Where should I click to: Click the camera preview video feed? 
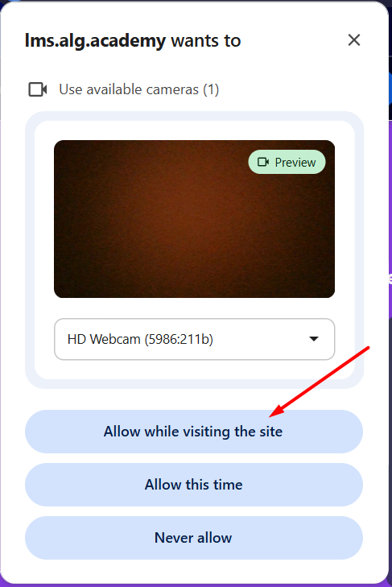pos(194,219)
